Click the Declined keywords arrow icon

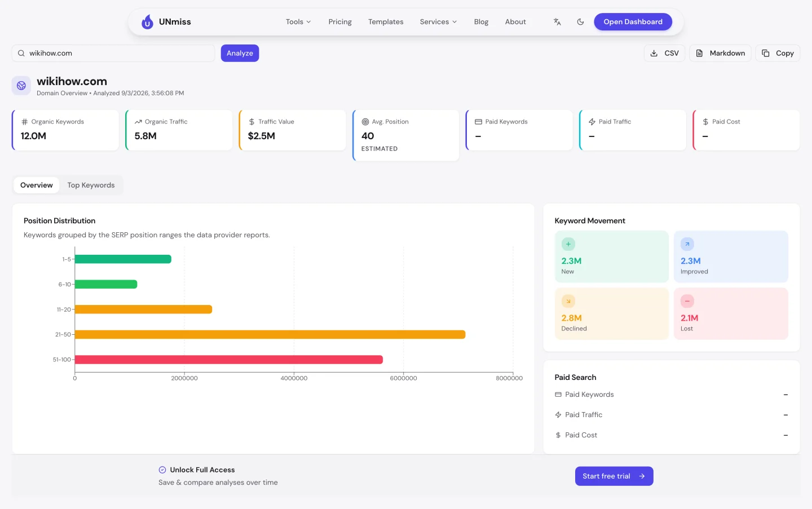pos(568,301)
